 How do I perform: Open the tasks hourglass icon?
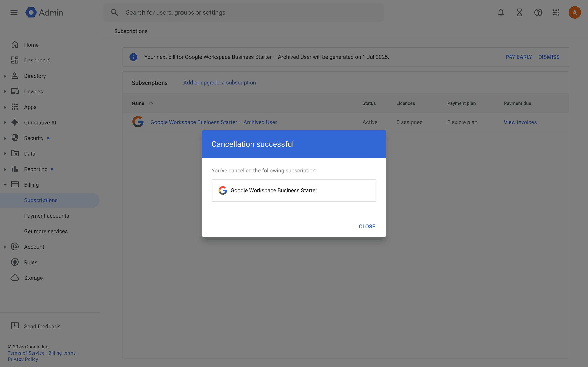point(520,12)
